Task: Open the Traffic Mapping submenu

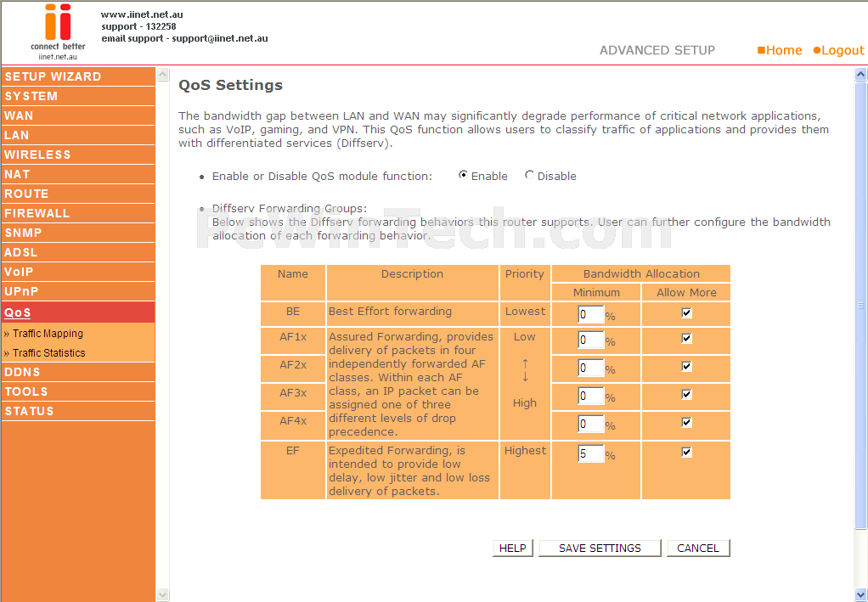Action: point(48,334)
